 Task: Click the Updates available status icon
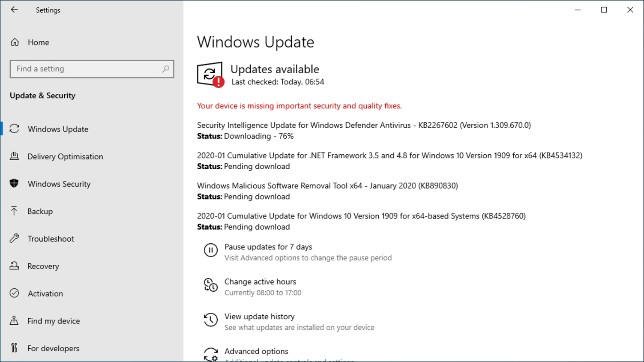210,75
